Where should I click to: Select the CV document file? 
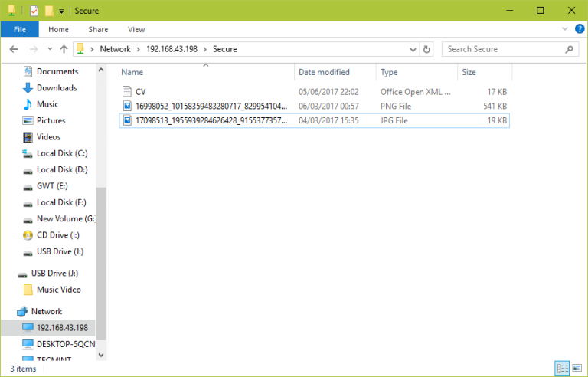point(140,91)
